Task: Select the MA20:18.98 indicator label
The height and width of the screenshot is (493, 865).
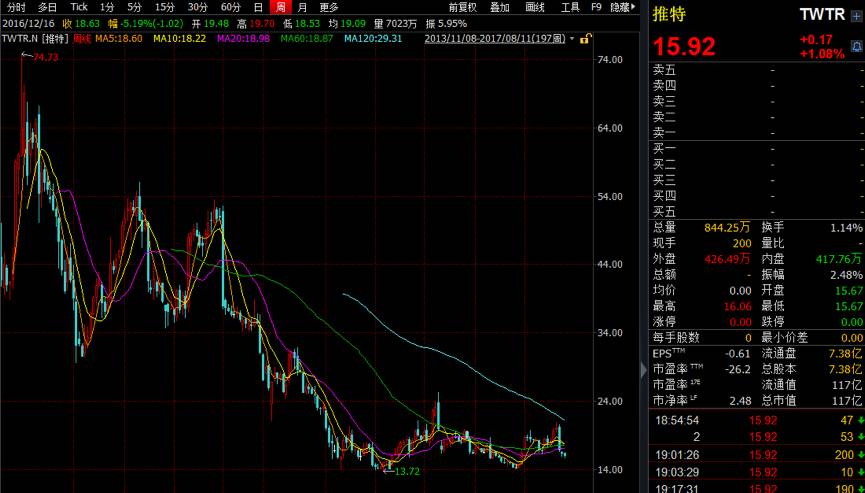Action: tap(243, 39)
